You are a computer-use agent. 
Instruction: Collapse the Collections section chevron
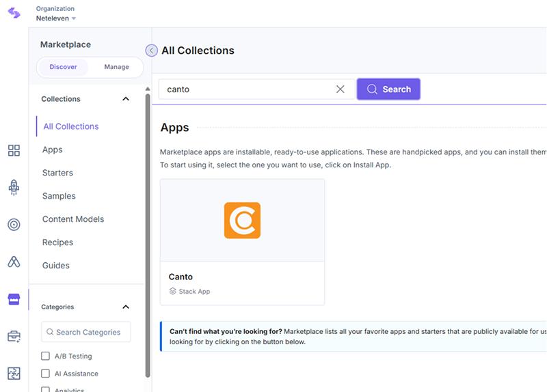pyautogui.click(x=125, y=99)
